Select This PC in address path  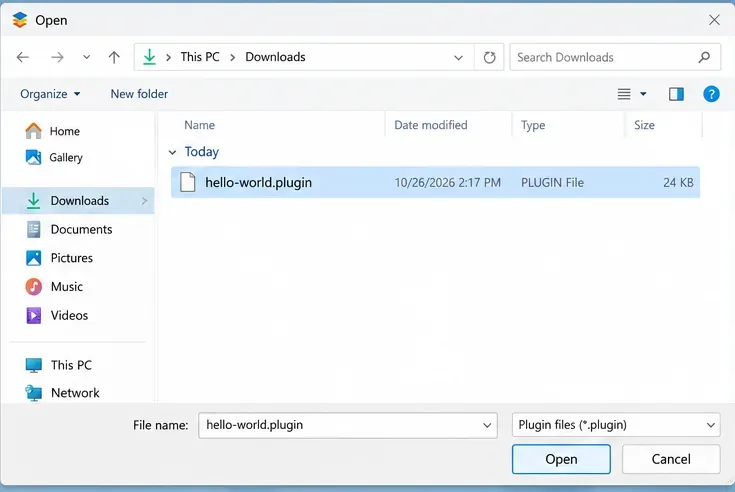pyautogui.click(x=200, y=57)
